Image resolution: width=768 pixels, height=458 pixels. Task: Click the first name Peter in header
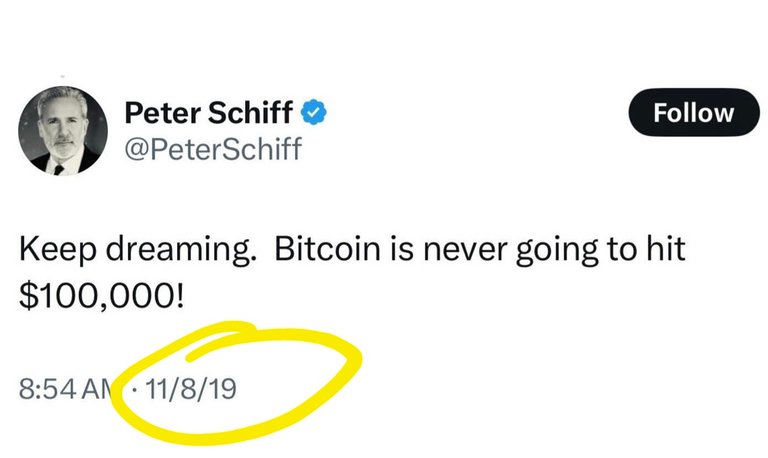tap(163, 113)
